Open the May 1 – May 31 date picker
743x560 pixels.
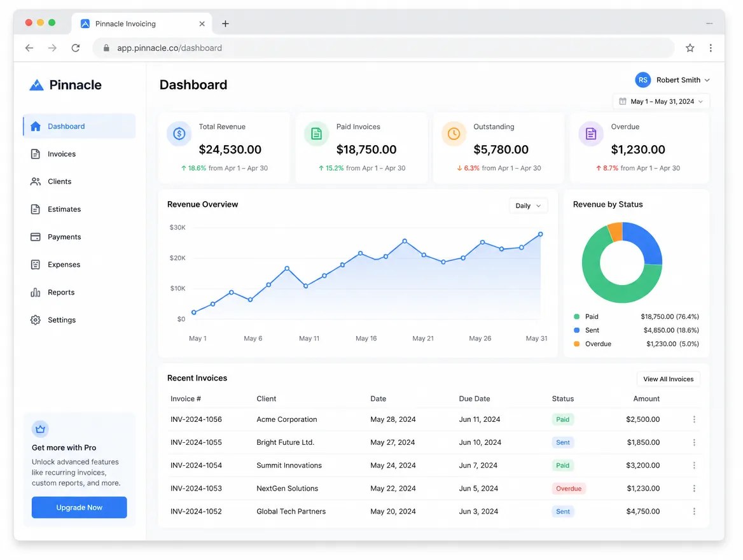click(x=661, y=101)
